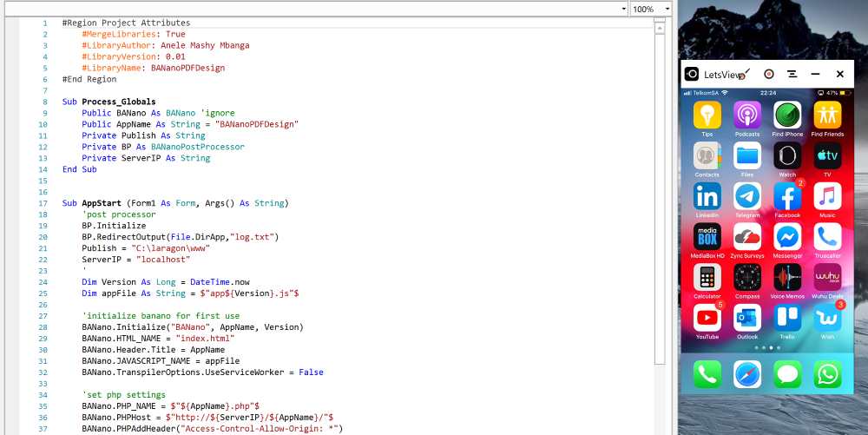Viewport: 868px width, 435px height.
Task: Click "Anele Mashy Mbanga" author text
Action: click(x=206, y=45)
